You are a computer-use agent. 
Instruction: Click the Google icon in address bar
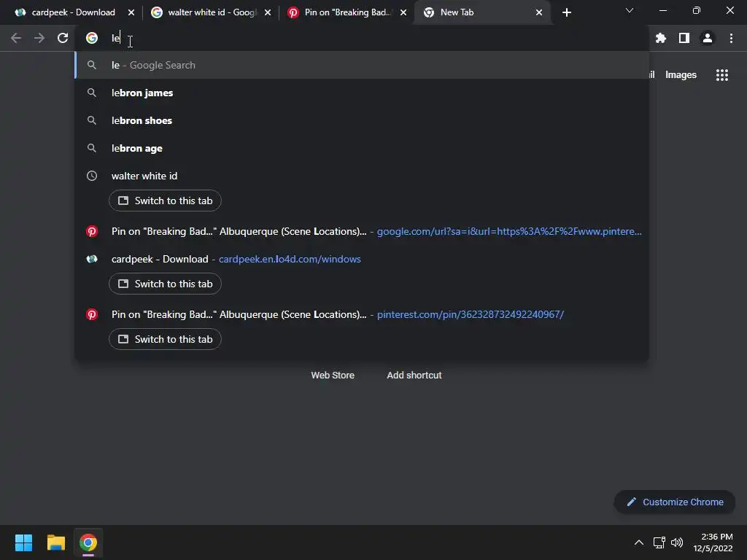92,38
